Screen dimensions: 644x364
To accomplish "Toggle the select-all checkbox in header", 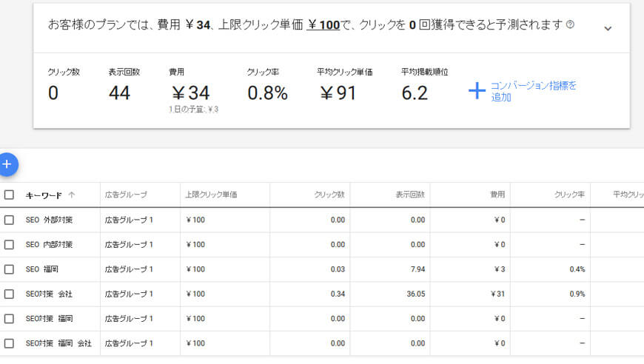I will [9, 195].
